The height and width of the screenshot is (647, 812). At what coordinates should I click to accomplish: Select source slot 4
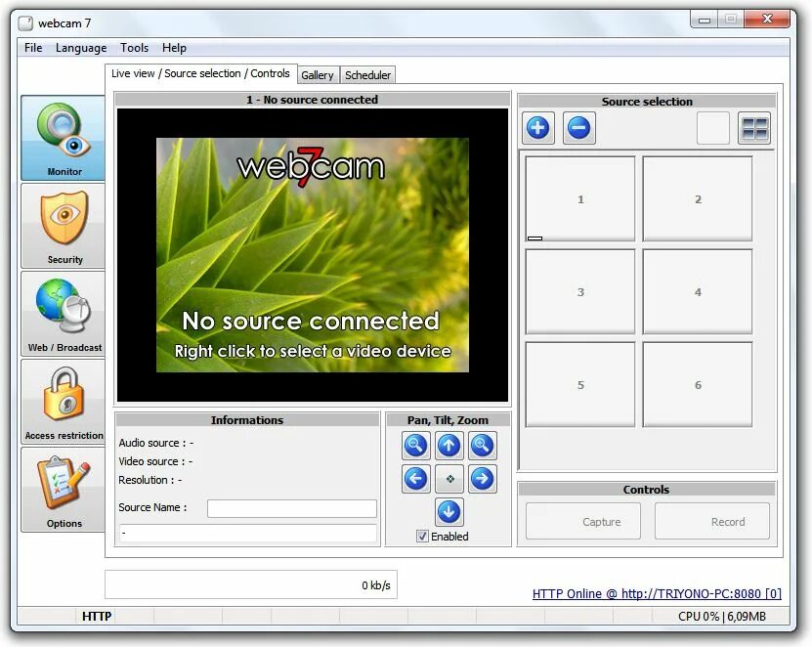(x=698, y=291)
